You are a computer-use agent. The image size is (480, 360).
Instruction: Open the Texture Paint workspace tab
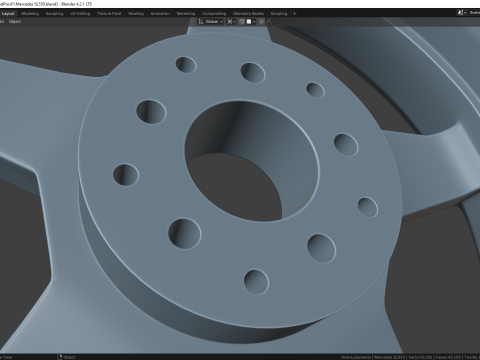109,14
